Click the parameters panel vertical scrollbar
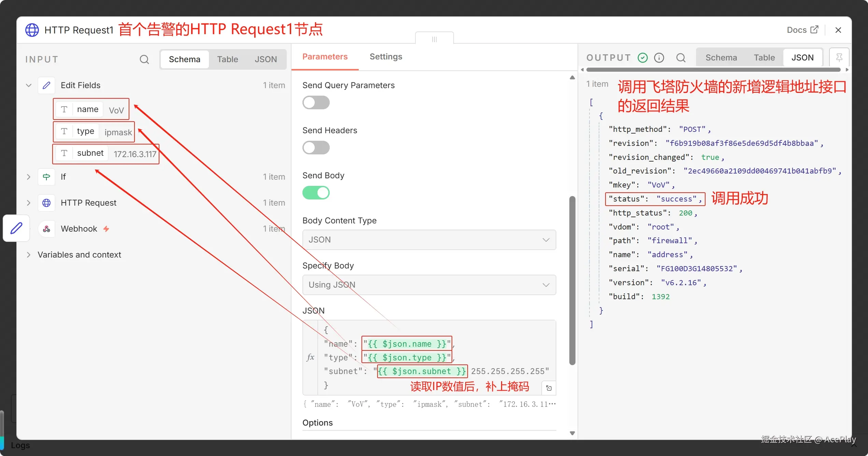The height and width of the screenshot is (456, 868). [x=572, y=280]
